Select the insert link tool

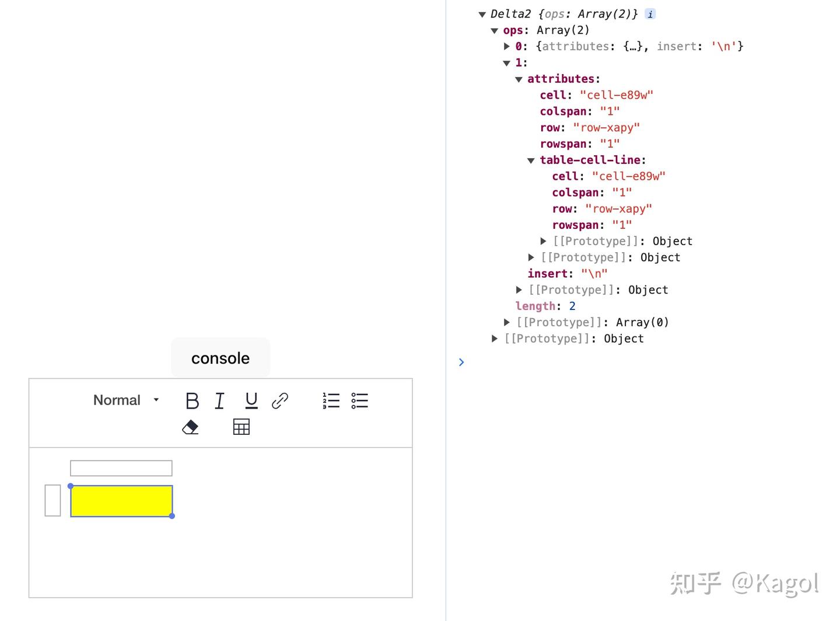279,400
